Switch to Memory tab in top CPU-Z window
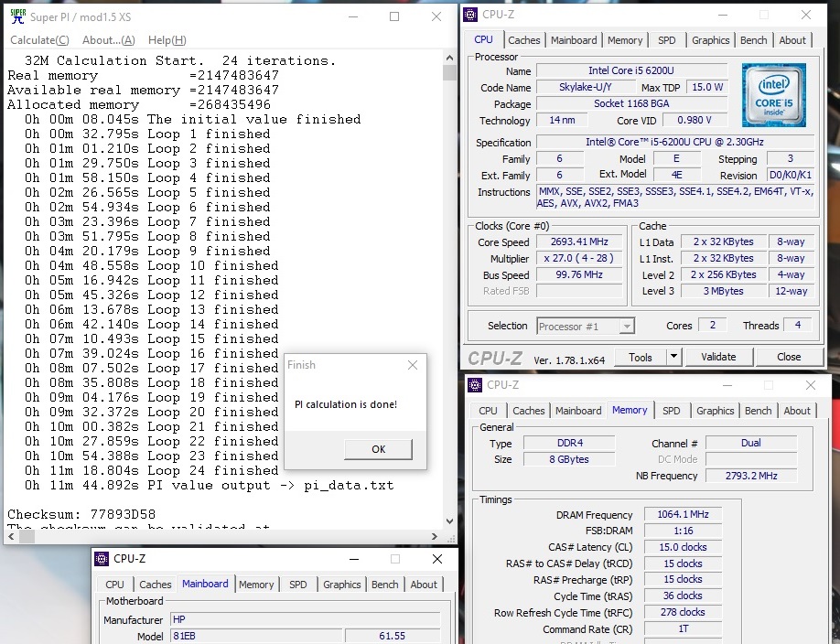Screen dimensions: 840x644 625,40
